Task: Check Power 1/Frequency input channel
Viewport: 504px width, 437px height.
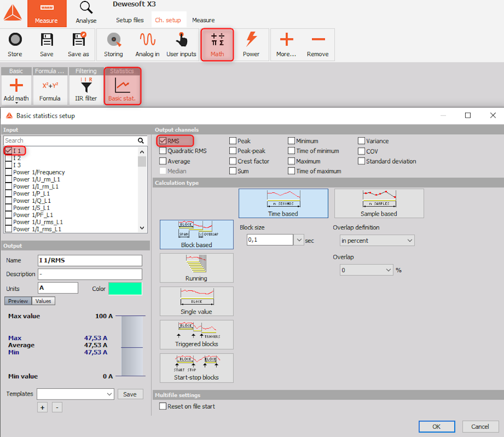Action: [8, 172]
